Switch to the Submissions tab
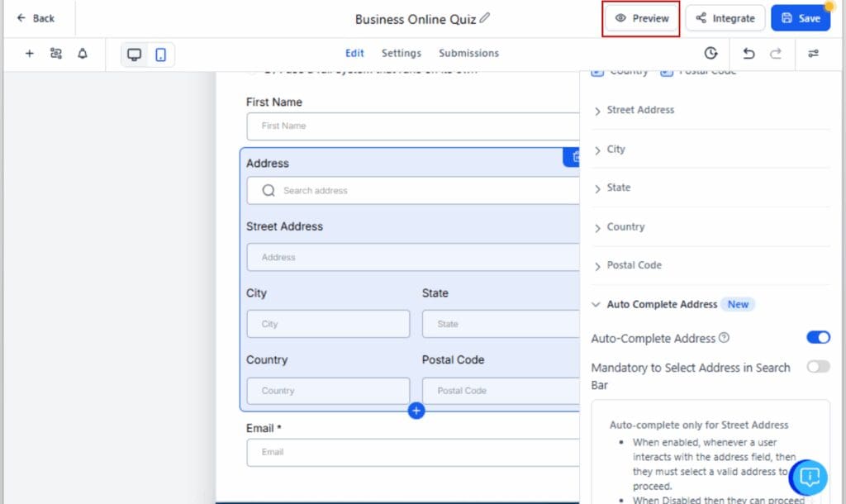 pyautogui.click(x=468, y=52)
